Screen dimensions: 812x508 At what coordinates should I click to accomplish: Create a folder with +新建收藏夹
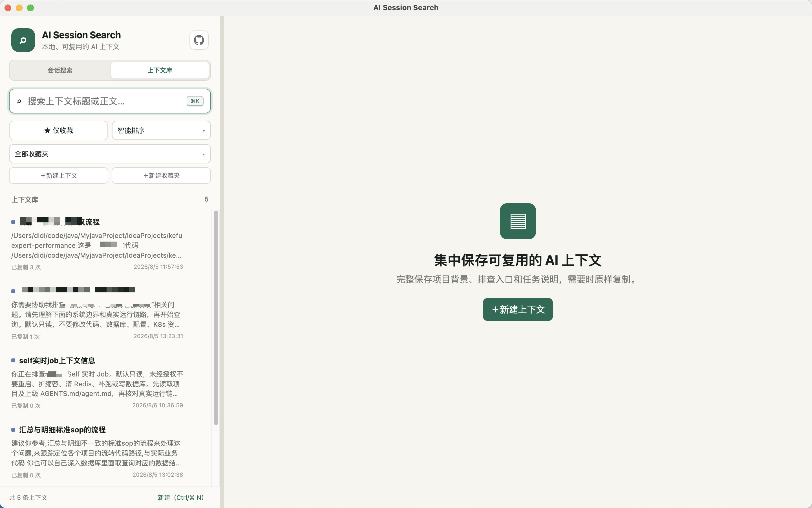[x=161, y=175]
